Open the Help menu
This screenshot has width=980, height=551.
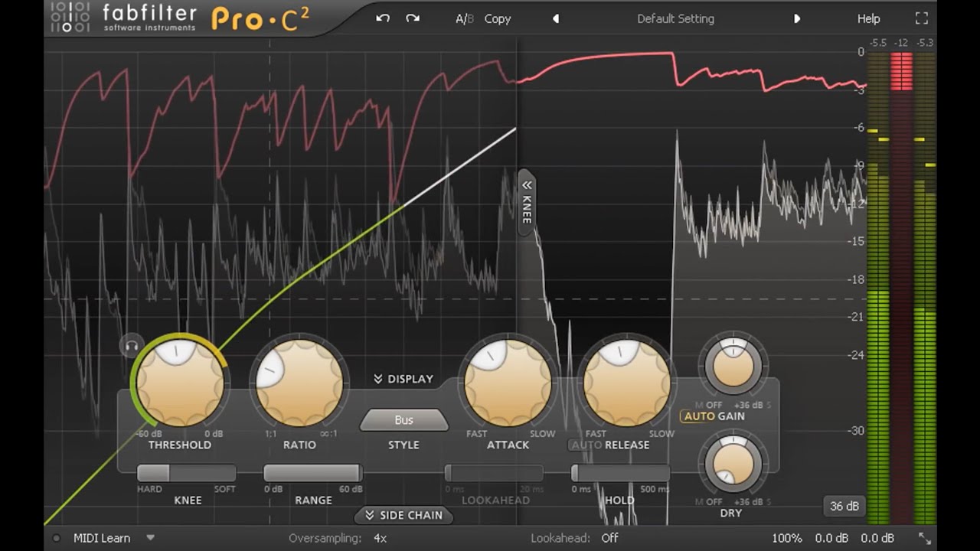coord(868,18)
